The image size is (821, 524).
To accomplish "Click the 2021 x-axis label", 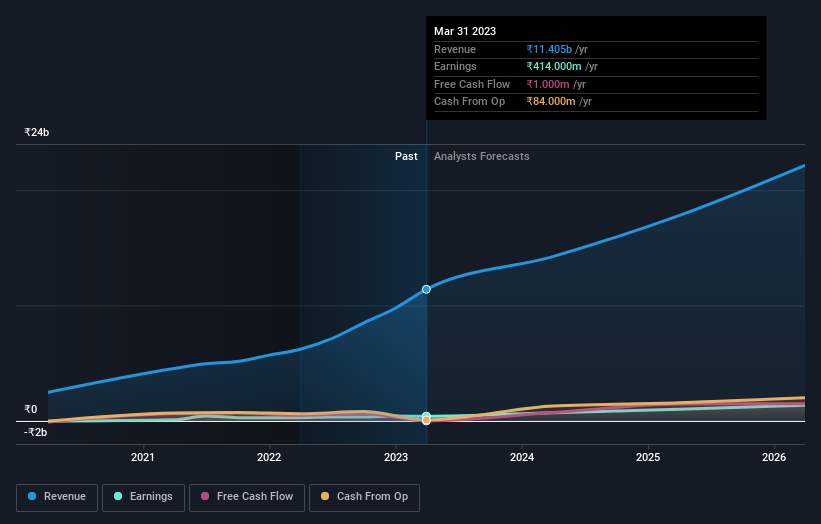I will (x=142, y=458).
